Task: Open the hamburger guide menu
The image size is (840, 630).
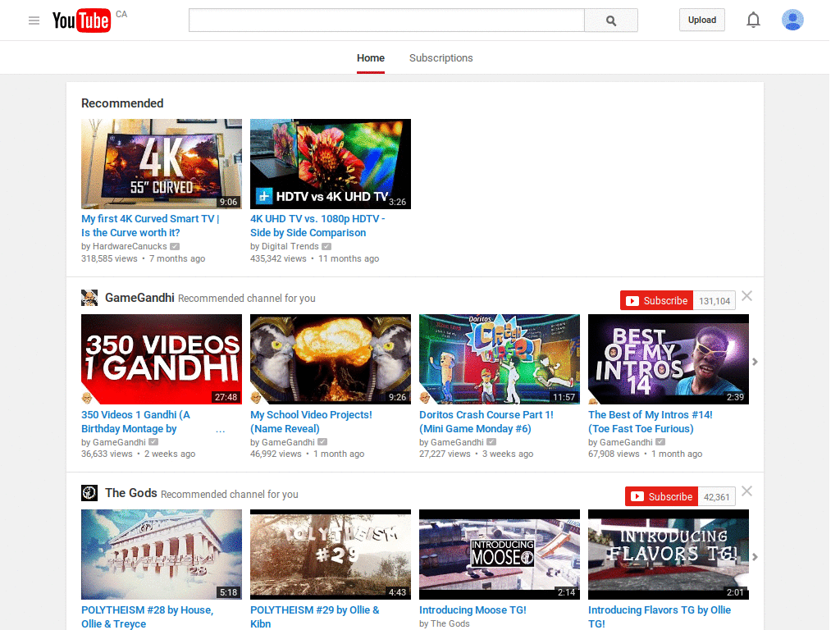Action: point(34,21)
